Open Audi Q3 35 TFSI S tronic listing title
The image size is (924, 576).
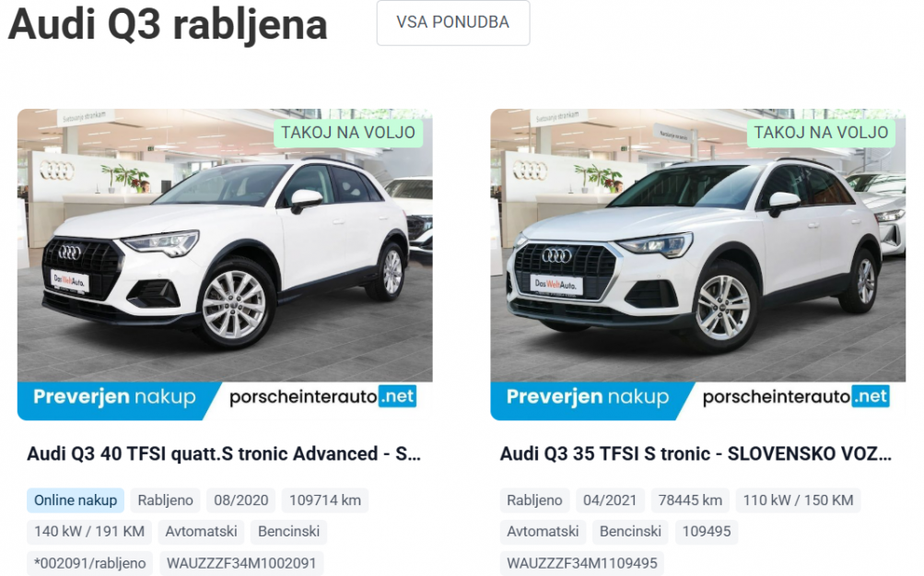click(x=696, y=453)
